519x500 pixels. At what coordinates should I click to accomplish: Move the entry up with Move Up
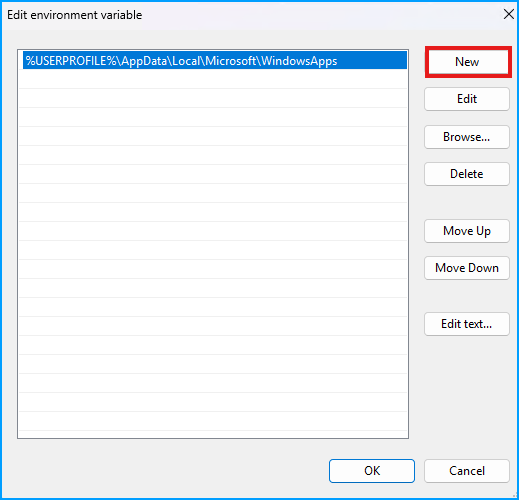(467, 231)
